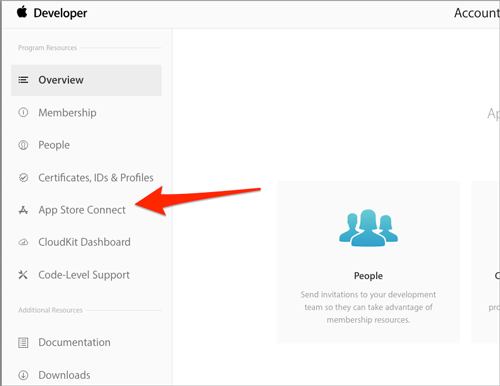The height and width of the screenshot is (386, 500).
Task: Click the CloudKit cloud icon
Action: point(23,242)
